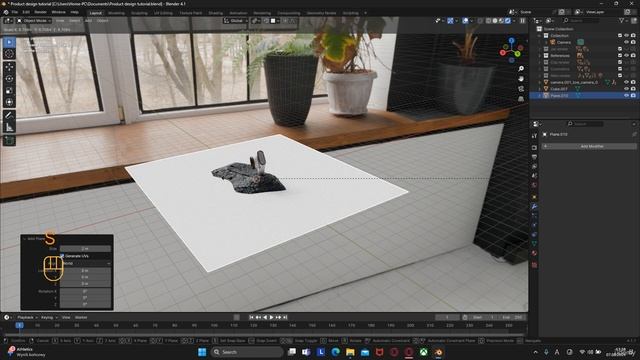
Task: Open the overlays options dropdown arrow
Action: [x=471, y=20]
